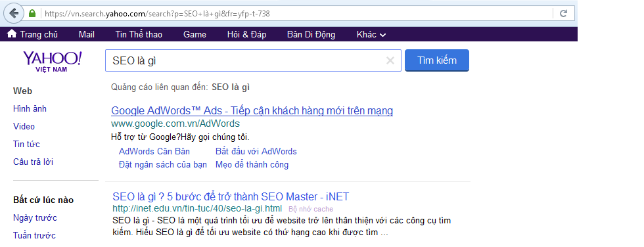Expand the Khác menu
Viewport: 644px width, 247px height.
click(371, 34)
